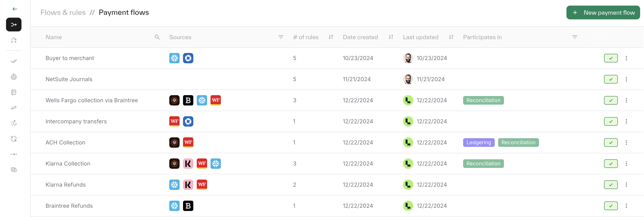Click the Braintree B icon in Wells Fargo collection row
Screen dimensions: 644x217
pyautogui.click(x=188, y=100)
